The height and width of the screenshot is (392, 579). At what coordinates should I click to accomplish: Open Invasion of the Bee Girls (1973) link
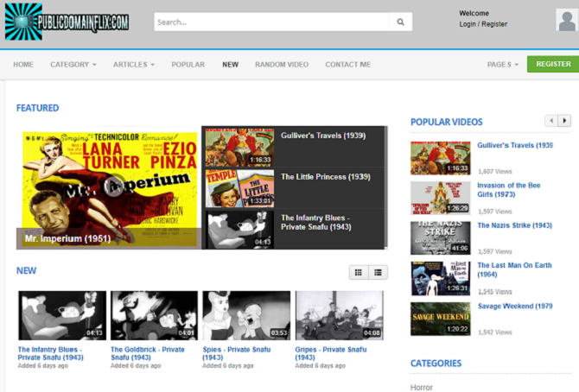coord(508,190)
